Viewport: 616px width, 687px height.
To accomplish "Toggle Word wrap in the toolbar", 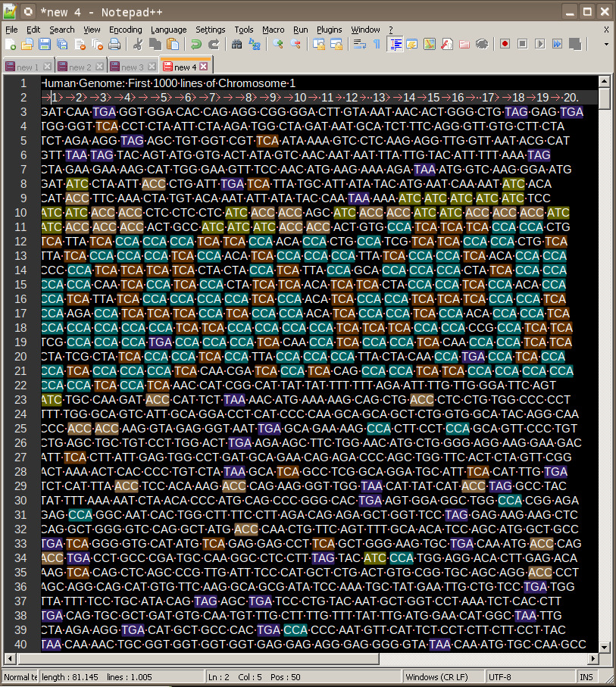I will (360, 45).
